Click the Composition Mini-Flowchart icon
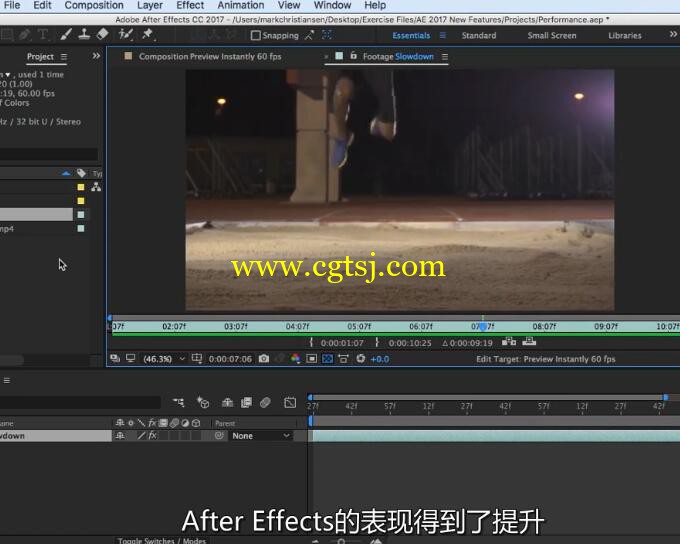The image size is (680, 544). (178, 403)
